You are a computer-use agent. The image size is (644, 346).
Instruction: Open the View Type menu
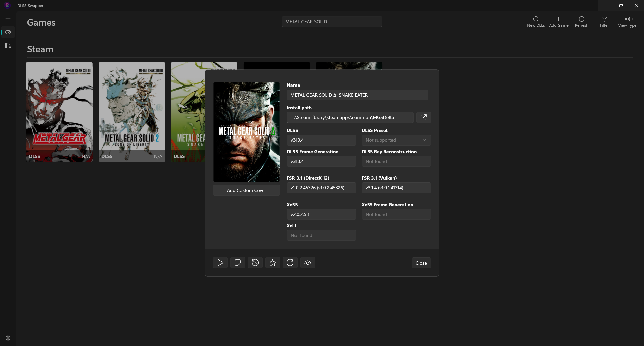[627, 22]
